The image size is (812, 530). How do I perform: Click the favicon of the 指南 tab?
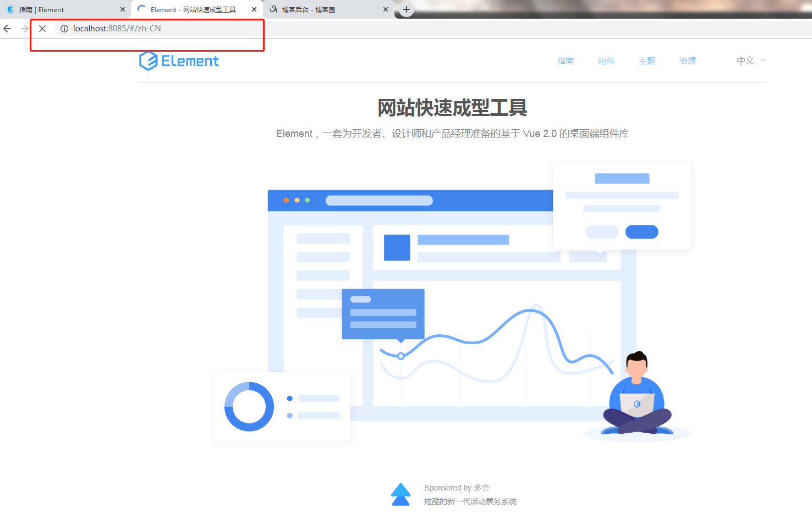coord(10,9)
